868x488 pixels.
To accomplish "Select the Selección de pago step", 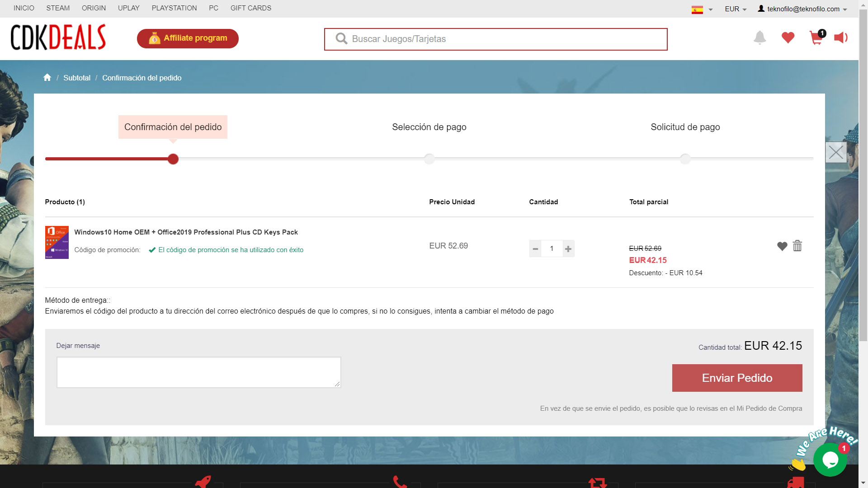I will coord(429,127).
